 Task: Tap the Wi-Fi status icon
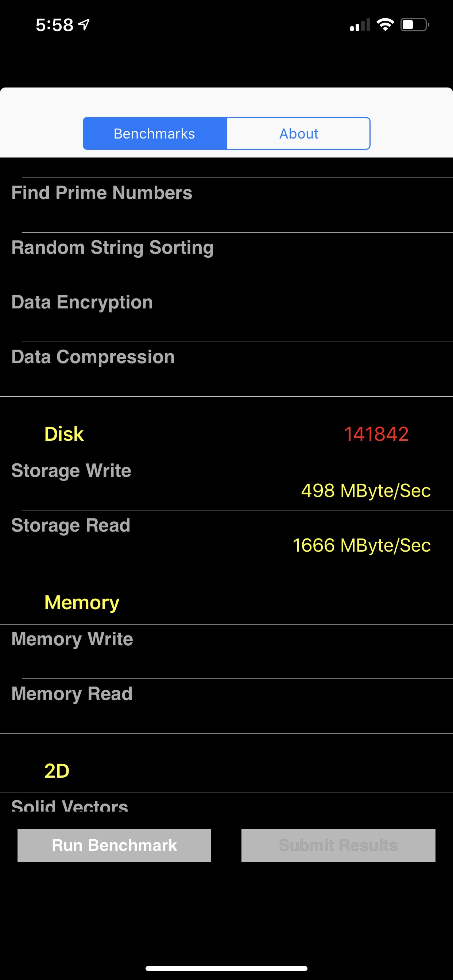(385, 25)
